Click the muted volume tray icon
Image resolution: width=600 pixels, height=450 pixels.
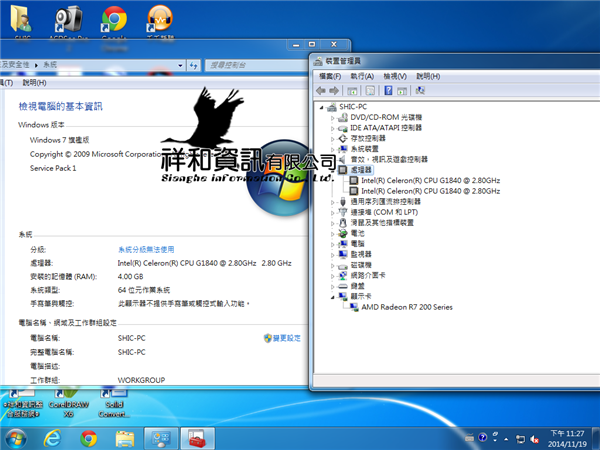pyautogui.click(x=535, y=439)
